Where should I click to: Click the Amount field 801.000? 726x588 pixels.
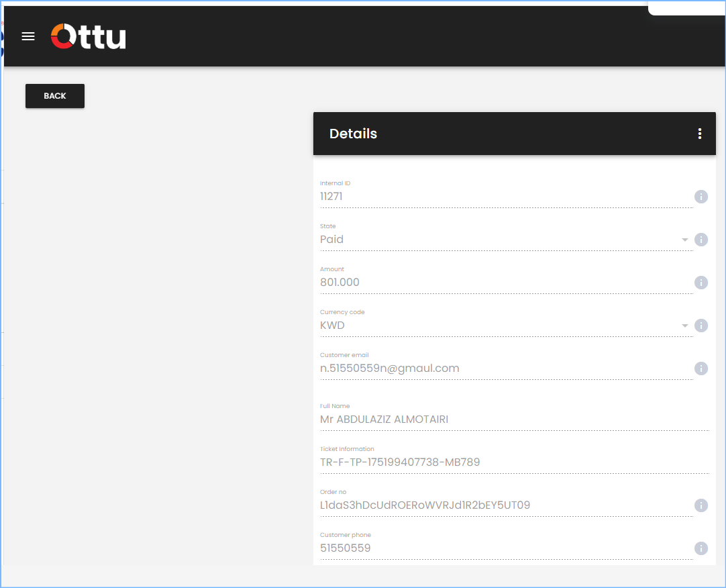[507, 282]
